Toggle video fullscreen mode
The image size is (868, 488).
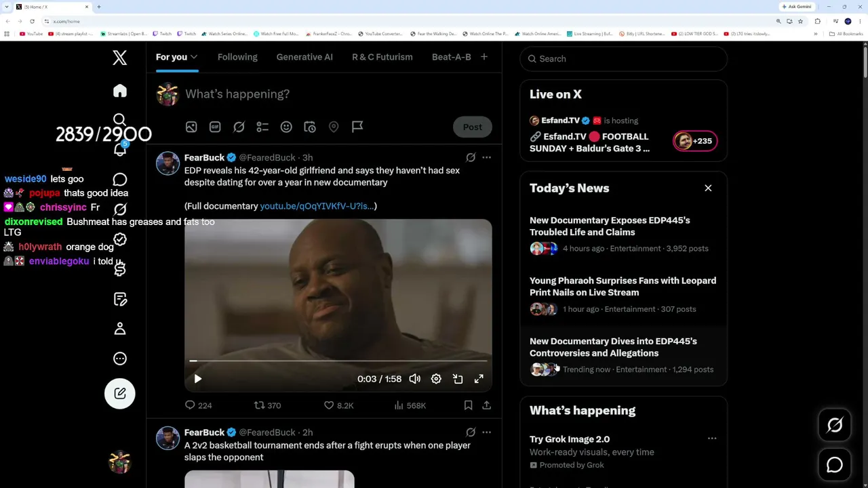coord(479,379)
